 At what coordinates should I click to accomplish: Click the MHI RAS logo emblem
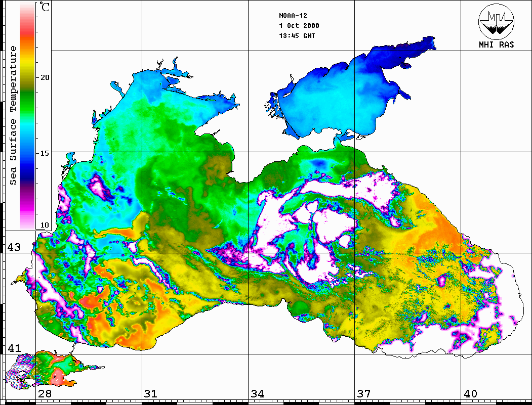[496, 21]
